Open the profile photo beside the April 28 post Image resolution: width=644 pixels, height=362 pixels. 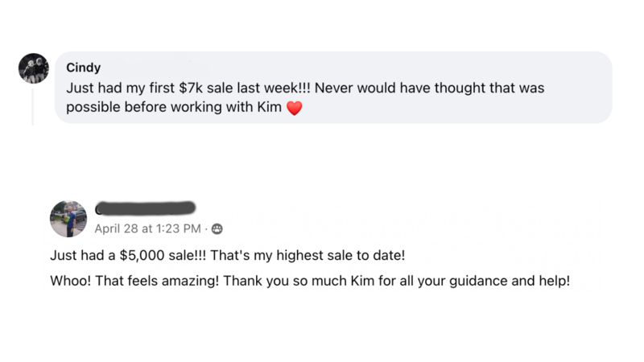pyautogui.click(x=68, y=219)
